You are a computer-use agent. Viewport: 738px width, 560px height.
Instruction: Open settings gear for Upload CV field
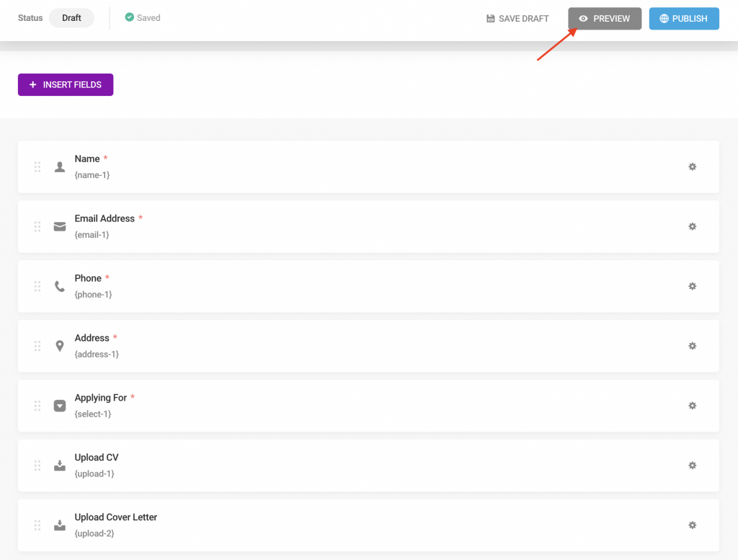(x=692, y=466)
